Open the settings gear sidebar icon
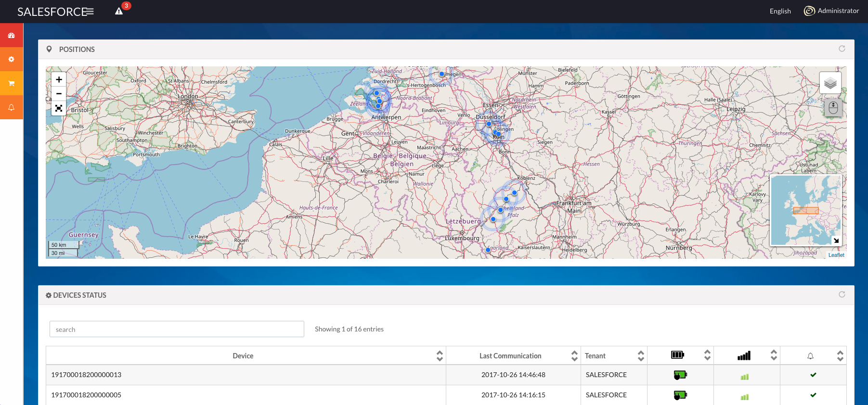This screenshot has height=405, width=868. point(12,59)
